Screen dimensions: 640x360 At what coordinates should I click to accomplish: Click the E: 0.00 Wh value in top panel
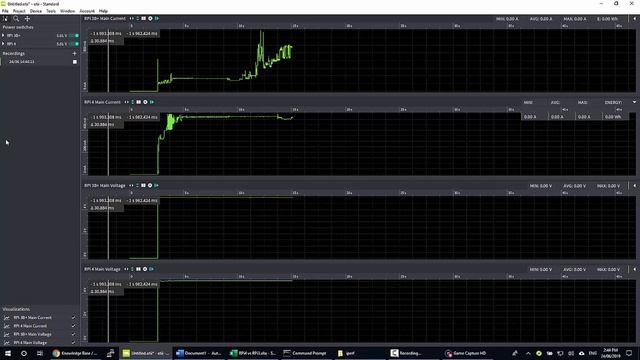click(x=607, y=19)
